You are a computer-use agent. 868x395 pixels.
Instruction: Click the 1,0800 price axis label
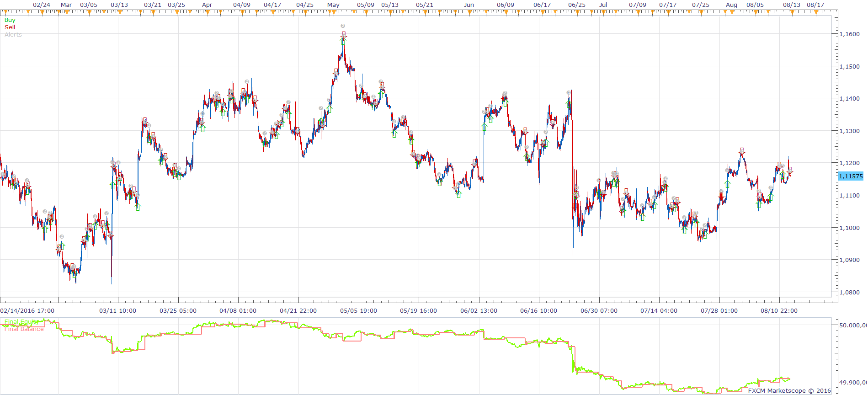pyautogui.click(x=850, y=293)
